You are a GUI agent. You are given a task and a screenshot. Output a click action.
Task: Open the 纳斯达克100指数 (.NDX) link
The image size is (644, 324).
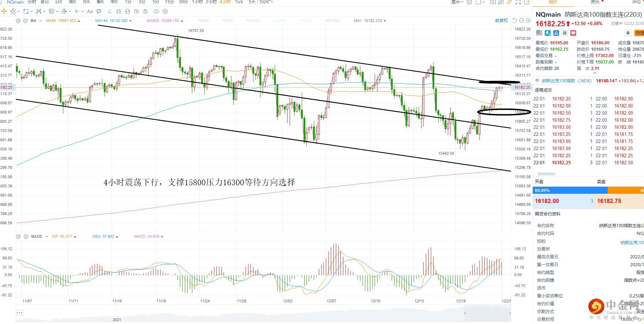[x=567, y=81]
